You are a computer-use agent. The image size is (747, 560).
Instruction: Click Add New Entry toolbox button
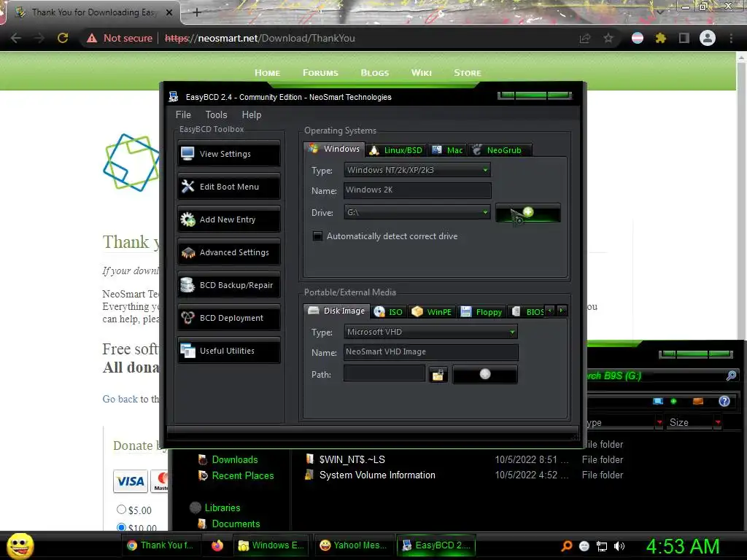coord(228,219)
